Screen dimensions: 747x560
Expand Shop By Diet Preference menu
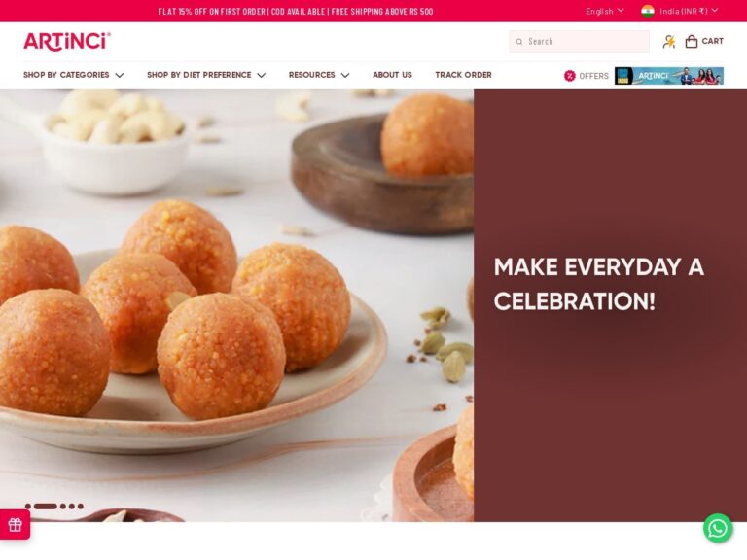point(206,75)
